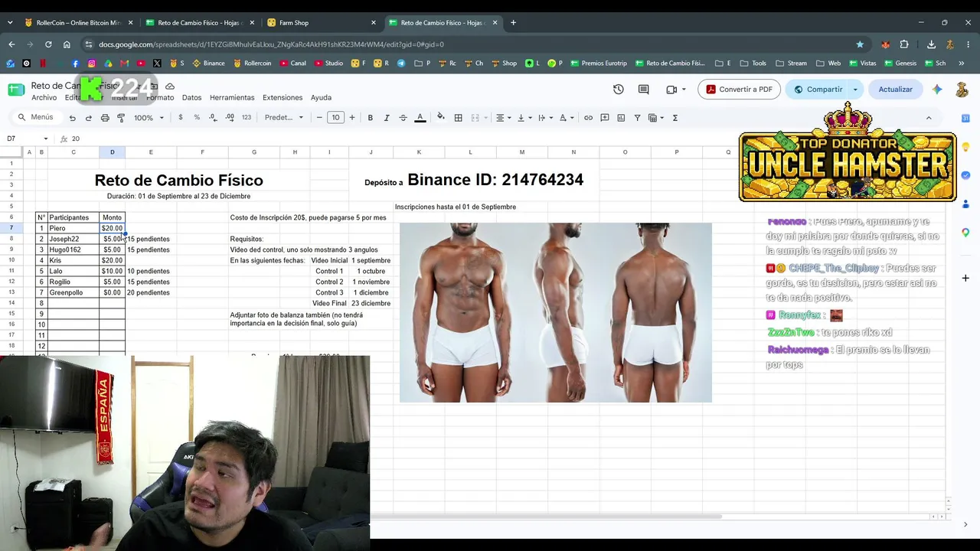Image resolution: width=980 pixels, height=551 pixels.
Task: Print the spreadsheet via printer icon
Action: 105,118
